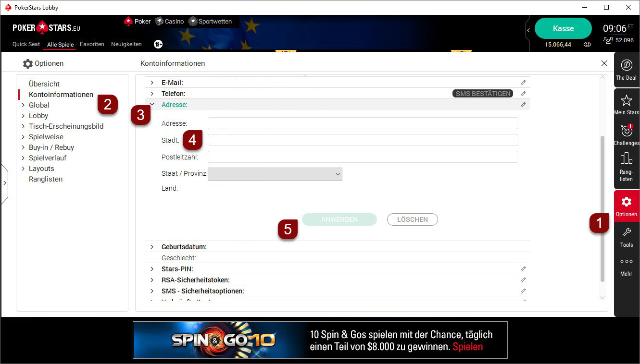640x364 pixels.
Task: Switch to Poker tab
Action: click(x=138, y=21)
